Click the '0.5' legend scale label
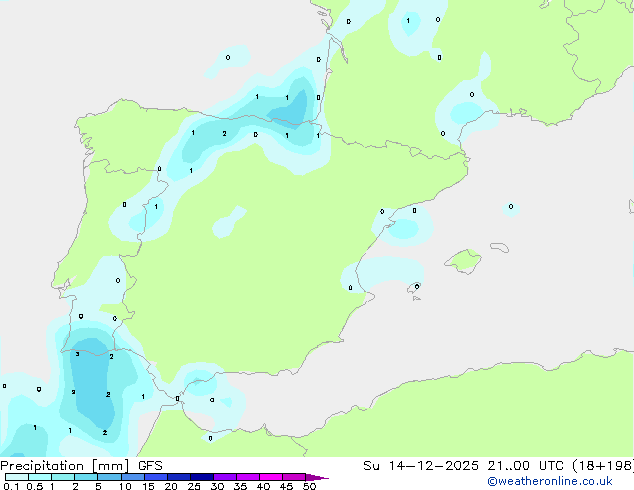Screen dimensions: 634x490 [35, 486]
